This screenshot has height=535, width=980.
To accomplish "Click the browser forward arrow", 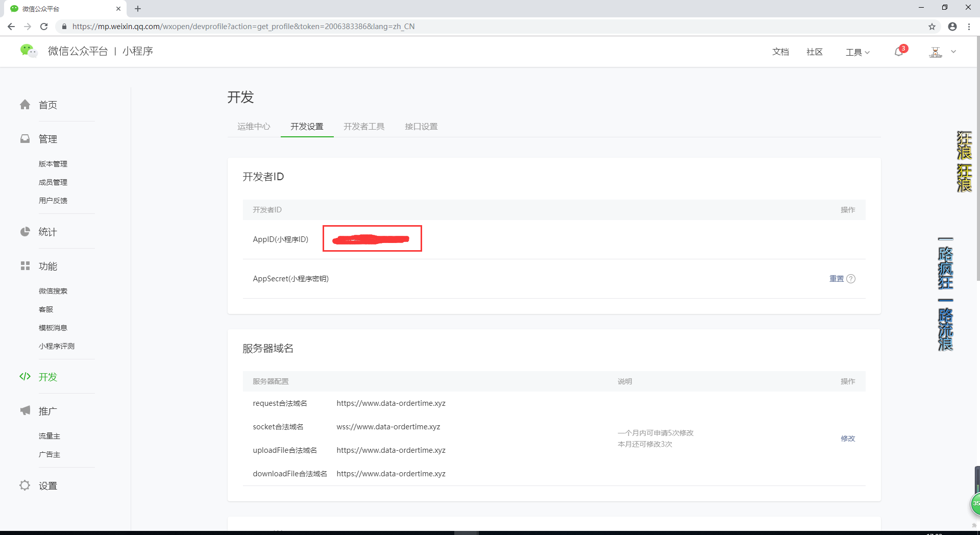I will click(x=28, y=27).
